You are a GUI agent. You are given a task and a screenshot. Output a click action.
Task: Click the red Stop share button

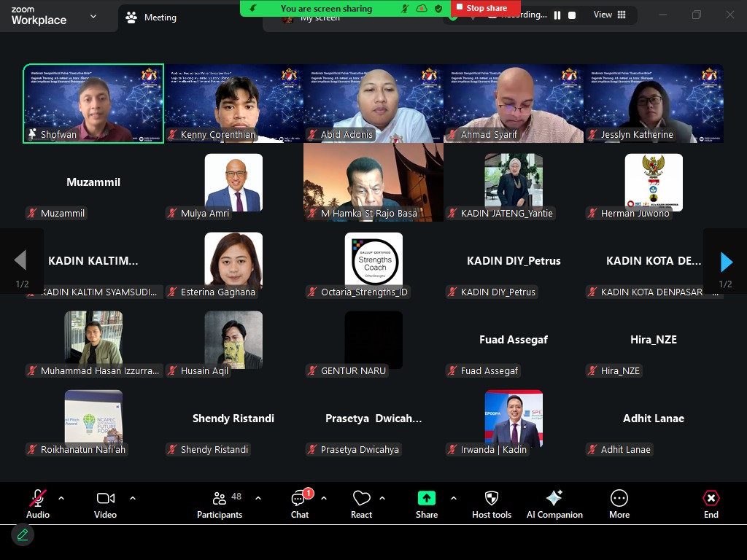point(486,8)
